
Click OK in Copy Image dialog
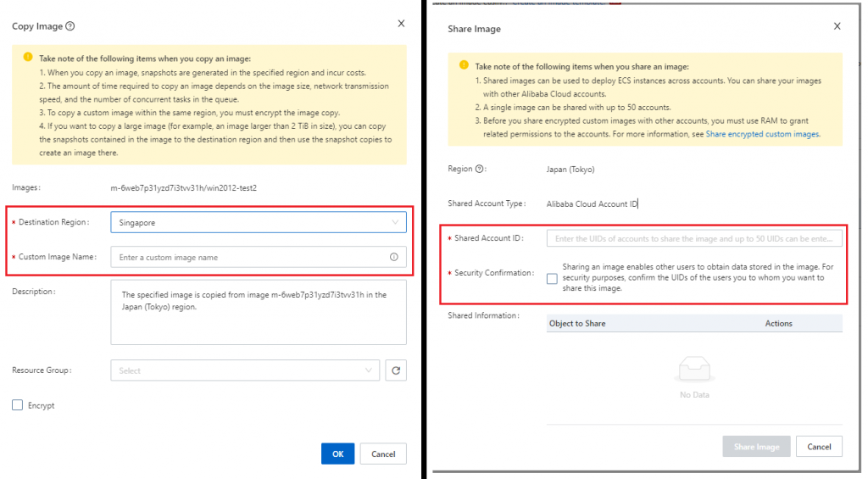337,454
